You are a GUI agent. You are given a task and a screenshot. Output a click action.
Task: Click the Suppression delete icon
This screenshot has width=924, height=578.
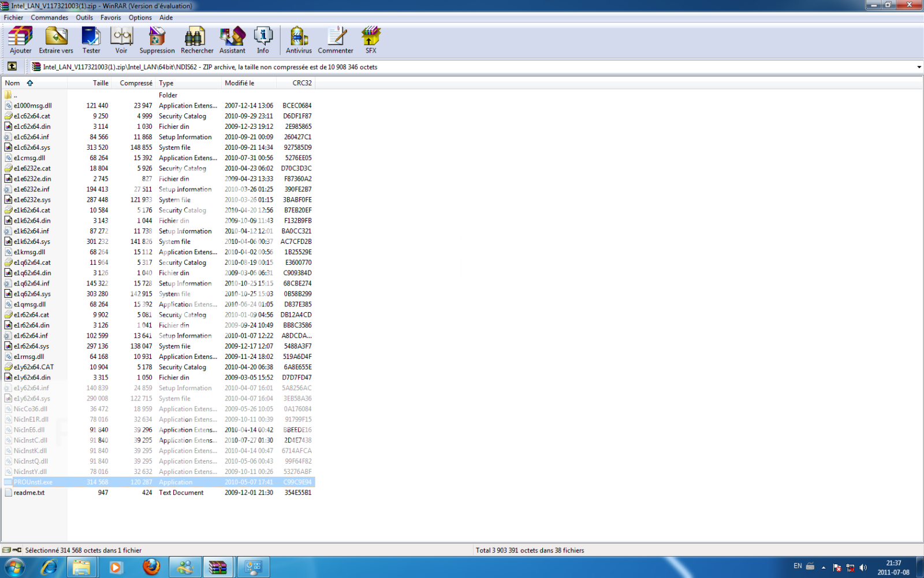157,40
